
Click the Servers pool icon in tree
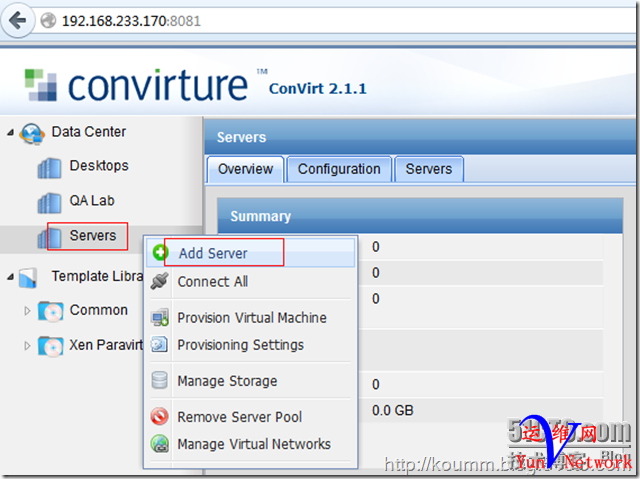point(49,237)
